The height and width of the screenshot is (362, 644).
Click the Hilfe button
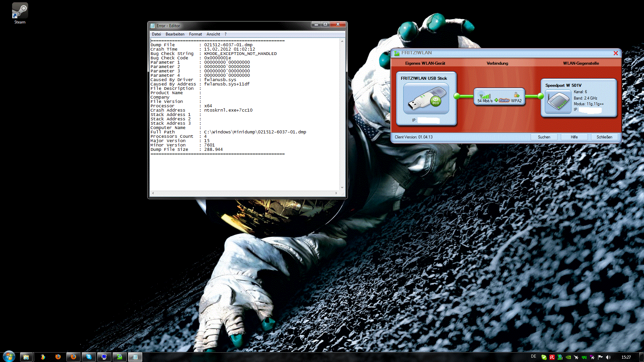click(x=574, y=137)
